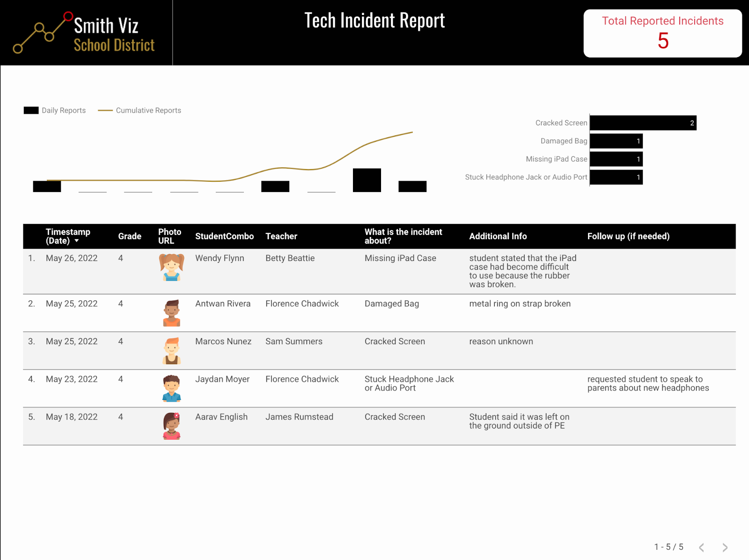Select student name Antwan Rivera
Image resolution: width=749 pixels, height=560 pixels.
click(x=223, y=303)
